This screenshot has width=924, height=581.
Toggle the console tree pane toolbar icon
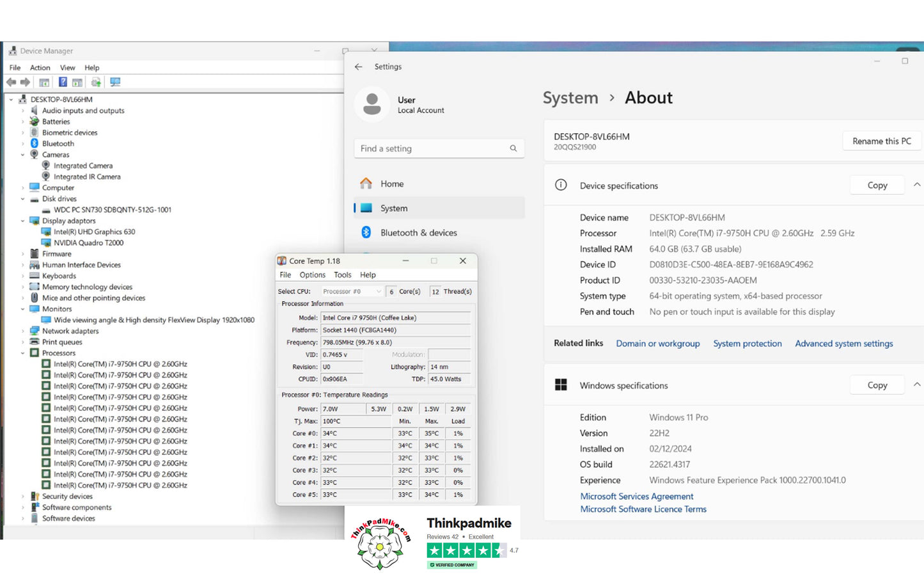coord(44,82)
